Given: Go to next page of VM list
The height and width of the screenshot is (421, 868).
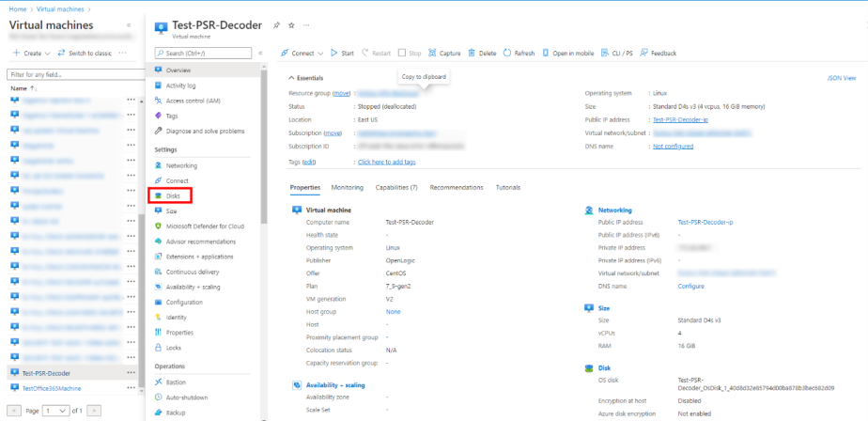Looking at the screenshot, I should [95, 411].
